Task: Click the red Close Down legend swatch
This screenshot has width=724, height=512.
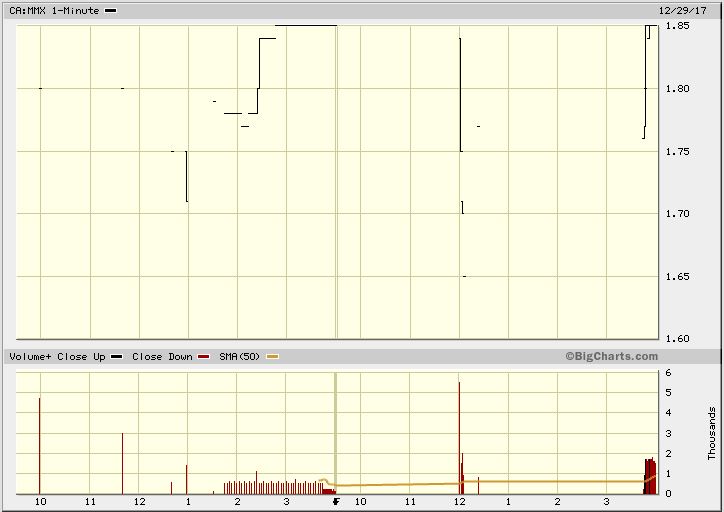Action: [203, 356]
